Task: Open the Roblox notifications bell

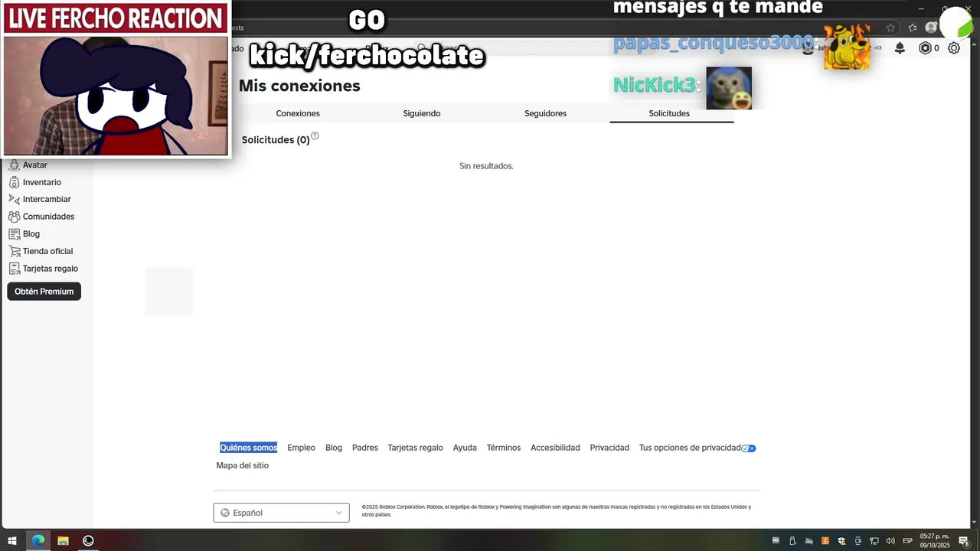Action: 900,48
